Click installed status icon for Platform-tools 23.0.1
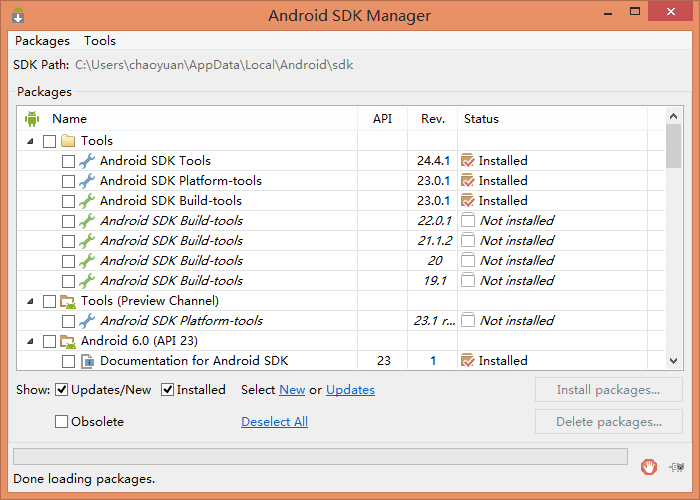This screenshot has width=700, height=500. click(x=467, y=180)
